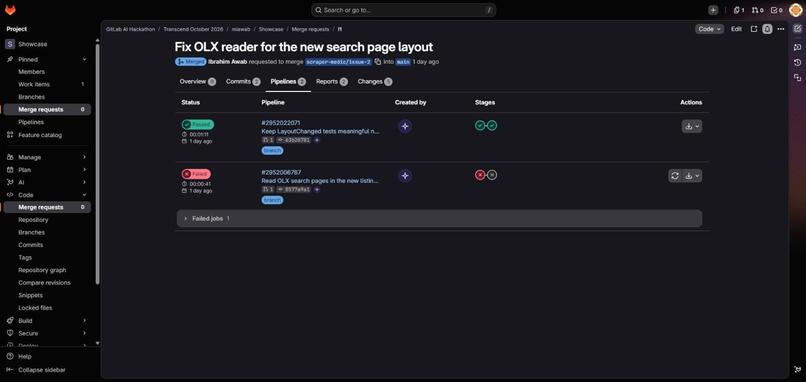Switch to the Changes tab
The height and width of the screenshot is (382, 806).
[375, 82]
